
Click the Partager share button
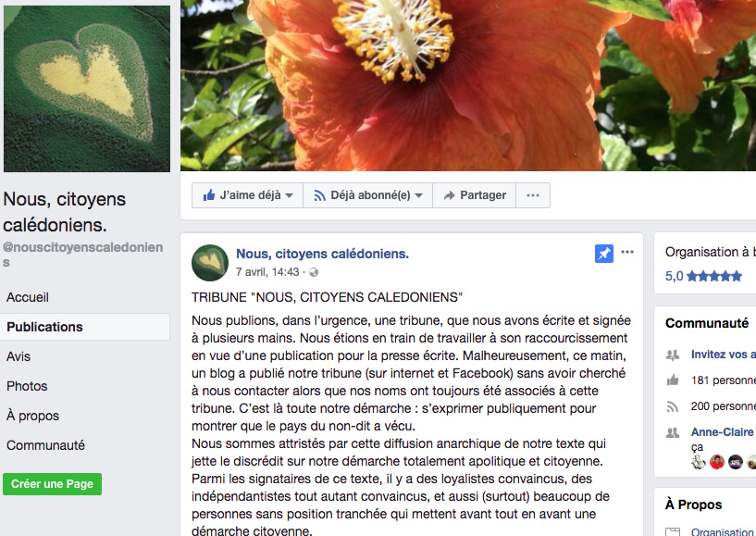[475, 195]
